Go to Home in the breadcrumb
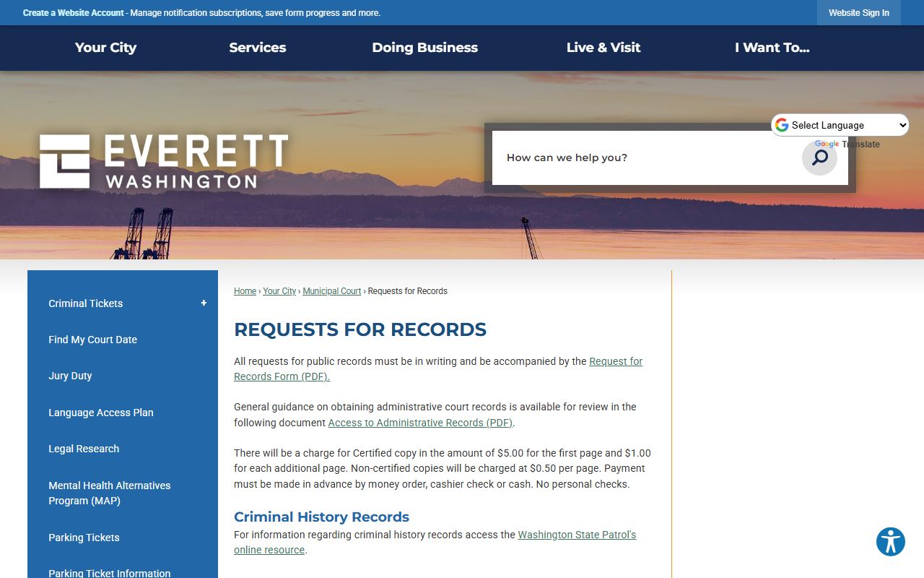924x578 pixels. tap(245, 291)
